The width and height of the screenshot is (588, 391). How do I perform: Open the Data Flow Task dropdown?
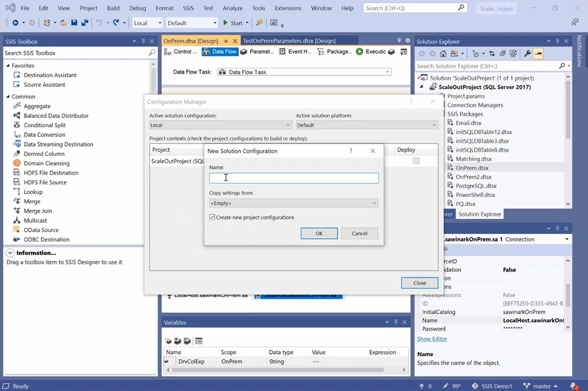304,72
